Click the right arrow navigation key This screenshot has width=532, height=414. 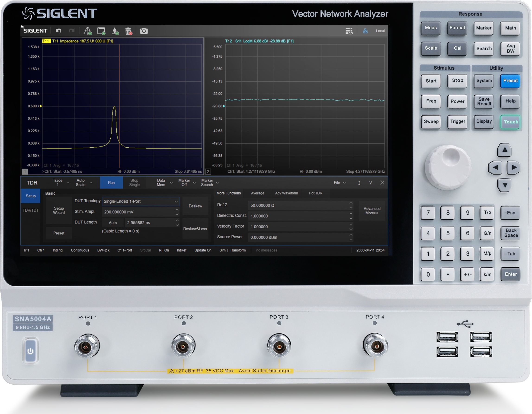point(514,168)
